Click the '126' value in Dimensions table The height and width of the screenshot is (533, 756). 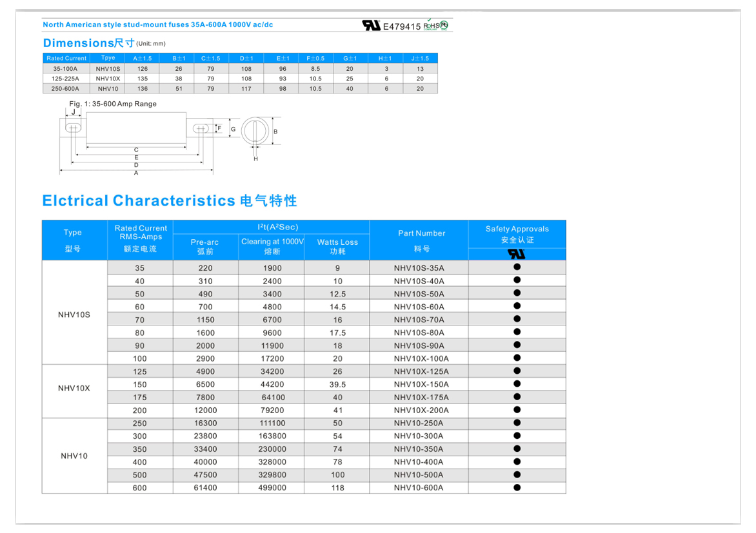click(x=143, y=69)
